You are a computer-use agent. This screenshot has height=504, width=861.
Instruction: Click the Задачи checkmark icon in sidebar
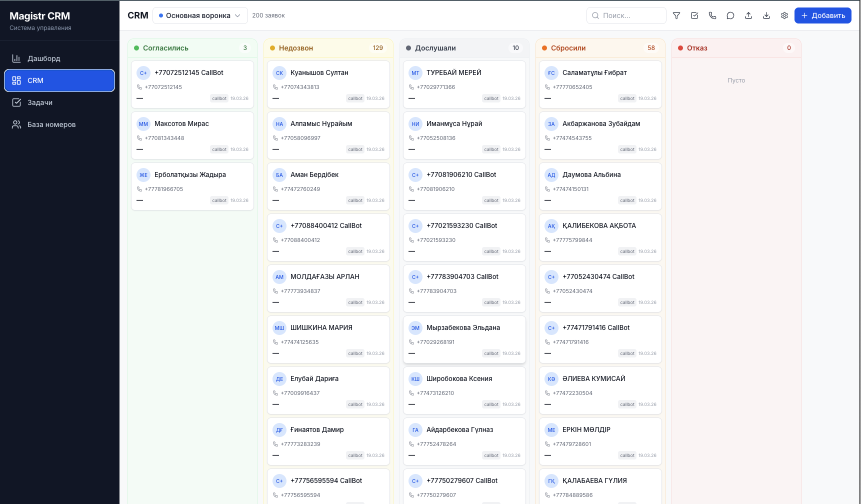(16, 102)
